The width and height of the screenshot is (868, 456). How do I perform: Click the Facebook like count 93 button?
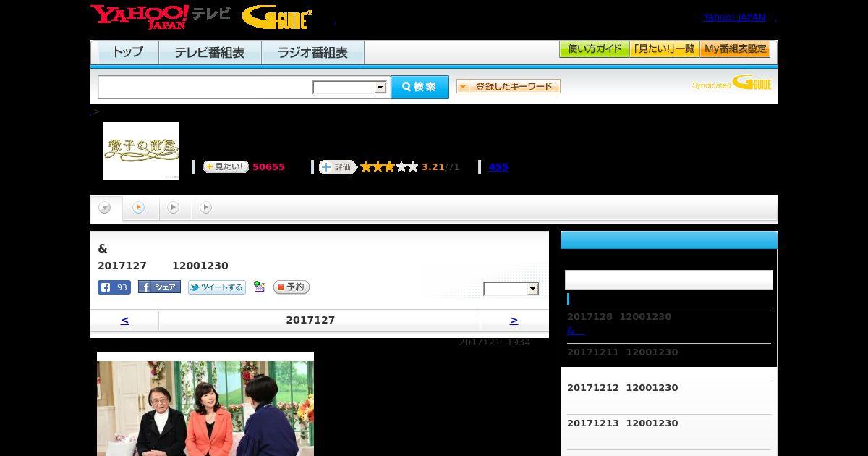tap(114, 287)
